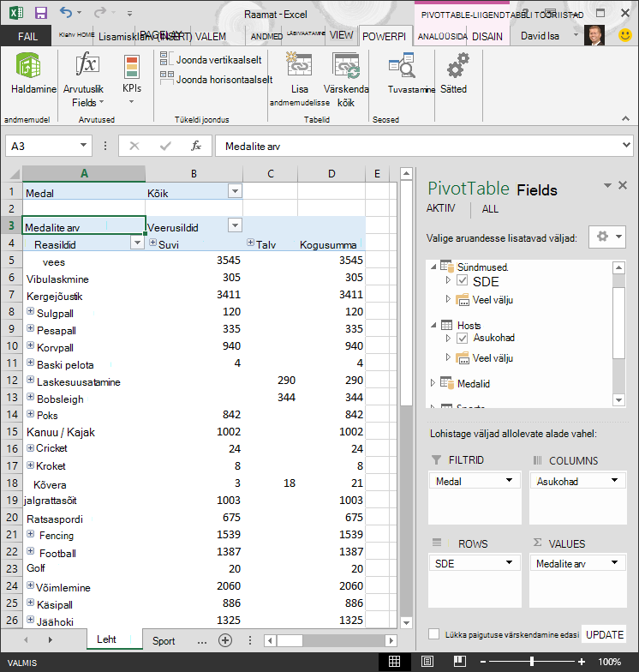Open the SDE dropdown in ROWS area
This screenshot has height=672, width=639.
pyautogui.click(x=509, y=562)
